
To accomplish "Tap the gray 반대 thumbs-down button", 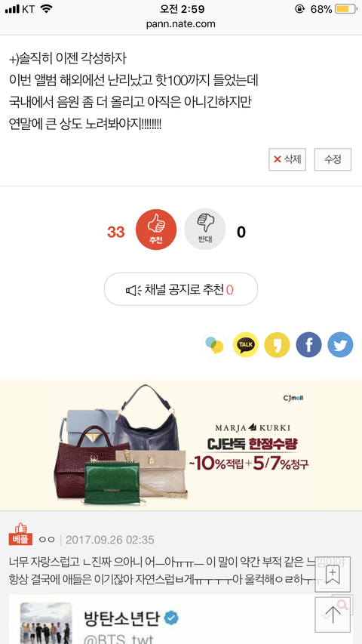I will (x=205, y=230).
